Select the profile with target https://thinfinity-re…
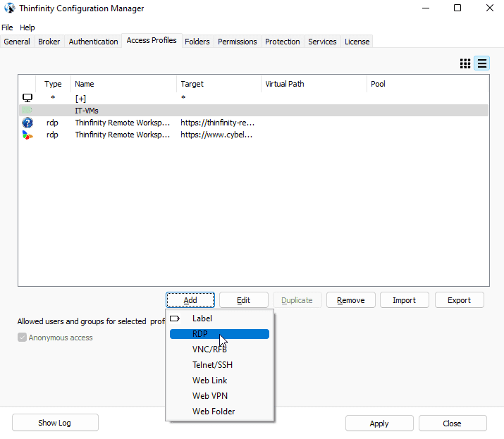The image size is (504, 439). [x=254, y=123]
